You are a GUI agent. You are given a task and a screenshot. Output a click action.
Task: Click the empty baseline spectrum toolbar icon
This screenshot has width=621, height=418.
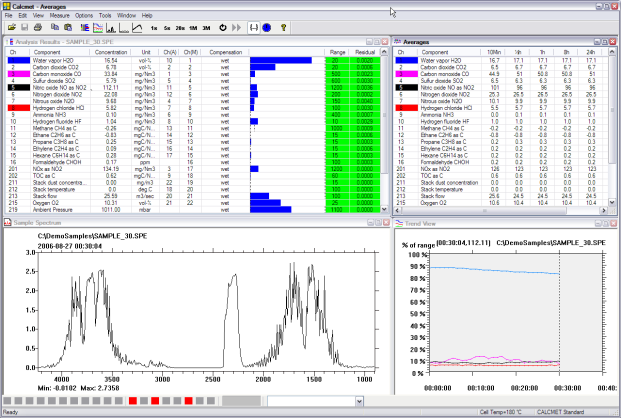(124, 27)
